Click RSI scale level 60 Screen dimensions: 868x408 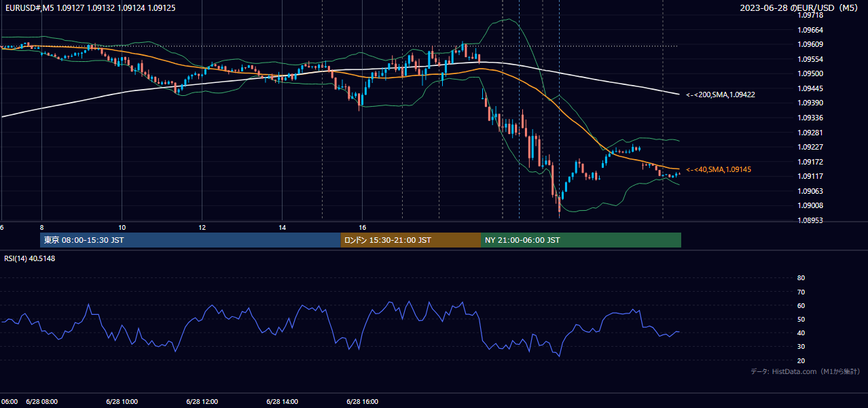(801, 305)
